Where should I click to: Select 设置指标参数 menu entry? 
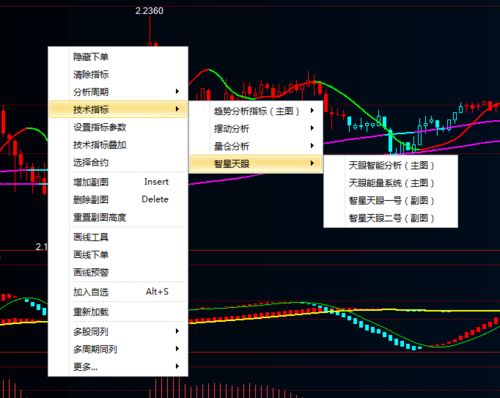118,127
